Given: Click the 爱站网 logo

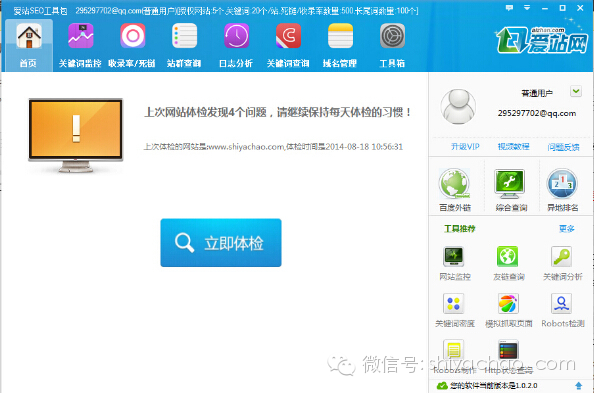Looking at the screenshot, I should [542, 39].
